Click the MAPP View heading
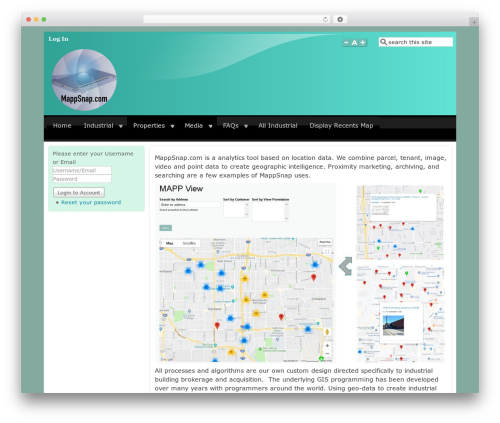 tap(181, 189)
